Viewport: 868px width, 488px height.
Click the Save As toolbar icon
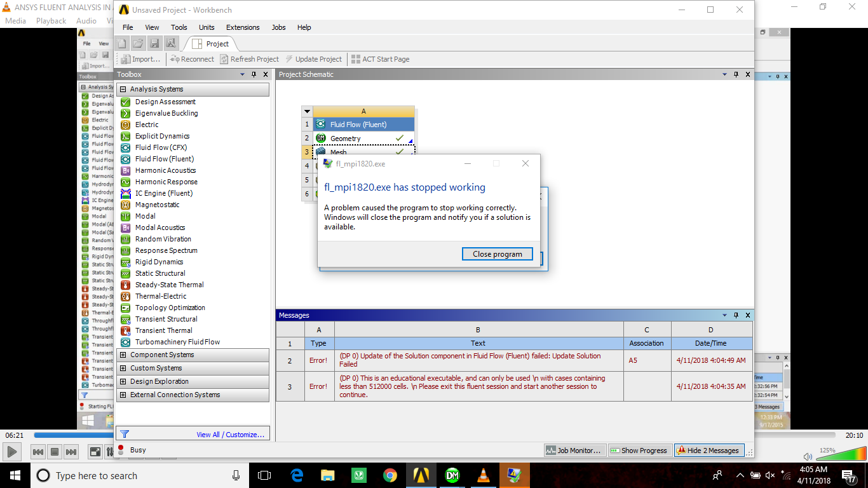click(x=171, y=43)
